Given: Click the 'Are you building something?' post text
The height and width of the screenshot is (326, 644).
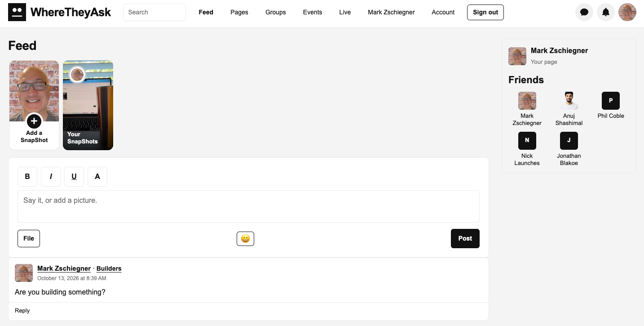Looking at the screenshot, I should tap(60, 292).
